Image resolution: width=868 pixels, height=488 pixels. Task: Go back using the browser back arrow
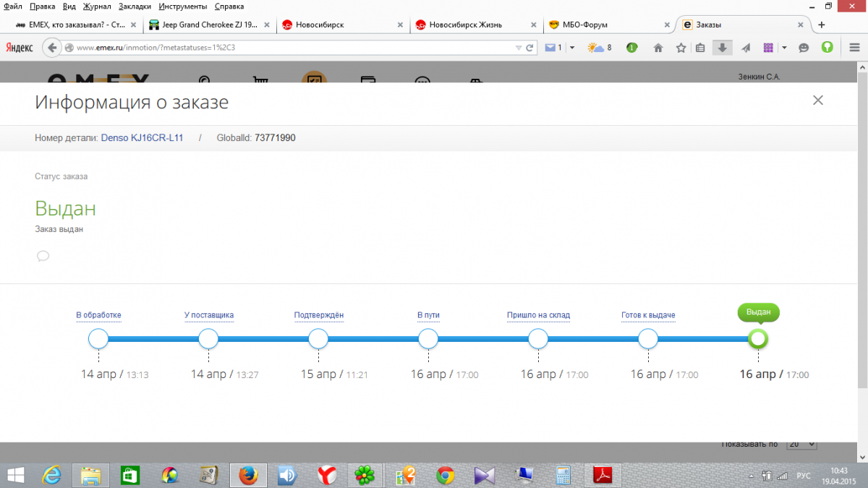coord(52,48)
